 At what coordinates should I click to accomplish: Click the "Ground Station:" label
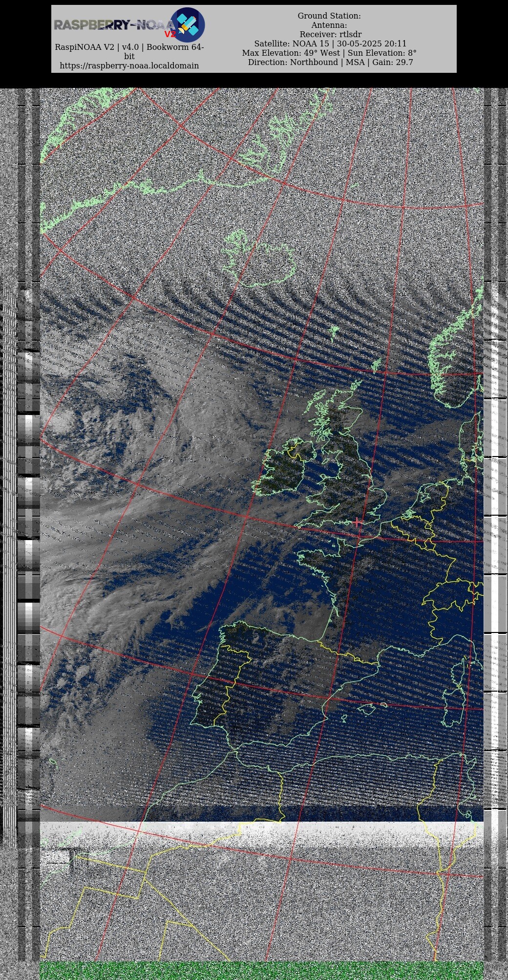(x=329, y=16)
